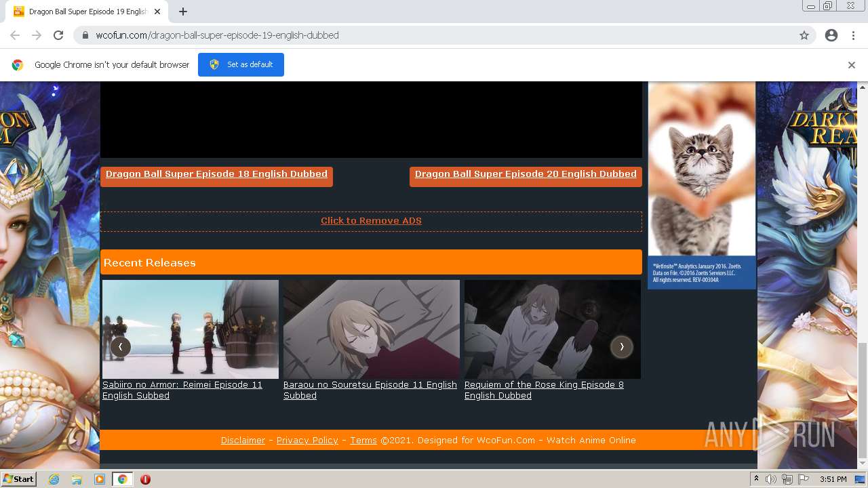This screenshot has width=868, height=488.
Task: Close the Dragon Ball Super tab
Action: coord(157,12)
